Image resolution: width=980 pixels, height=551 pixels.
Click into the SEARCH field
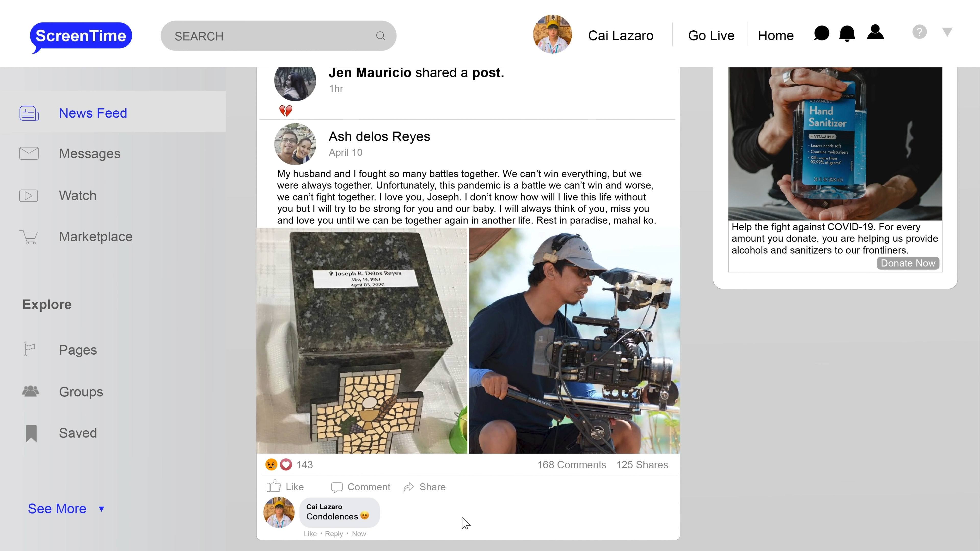point(266,36)
